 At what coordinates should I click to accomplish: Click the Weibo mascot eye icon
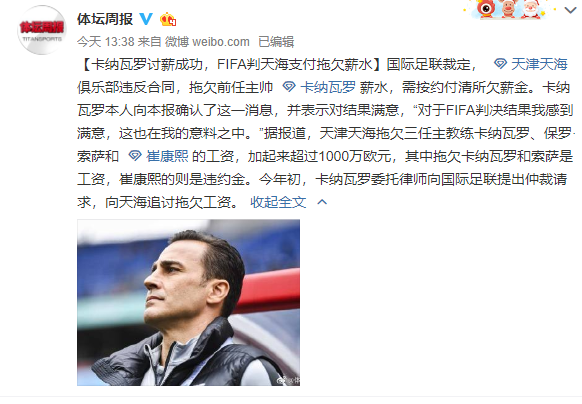pyautogui.click(x=485, y=8)
